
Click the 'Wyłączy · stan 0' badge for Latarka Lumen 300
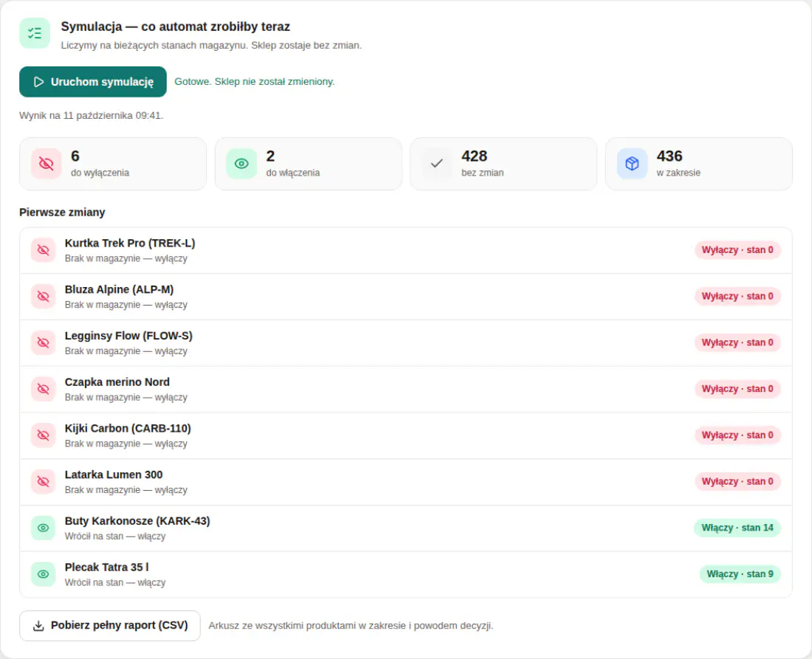click(x=737, y=481)
